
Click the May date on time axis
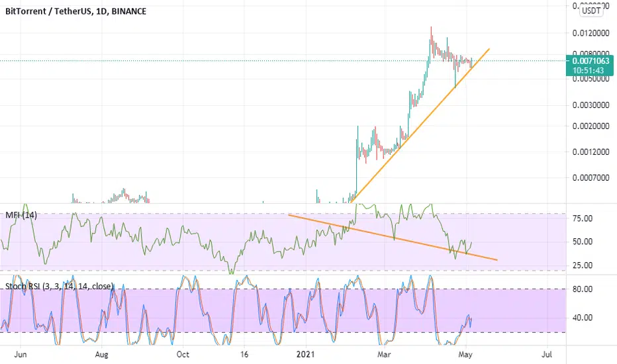pos(465,355)
